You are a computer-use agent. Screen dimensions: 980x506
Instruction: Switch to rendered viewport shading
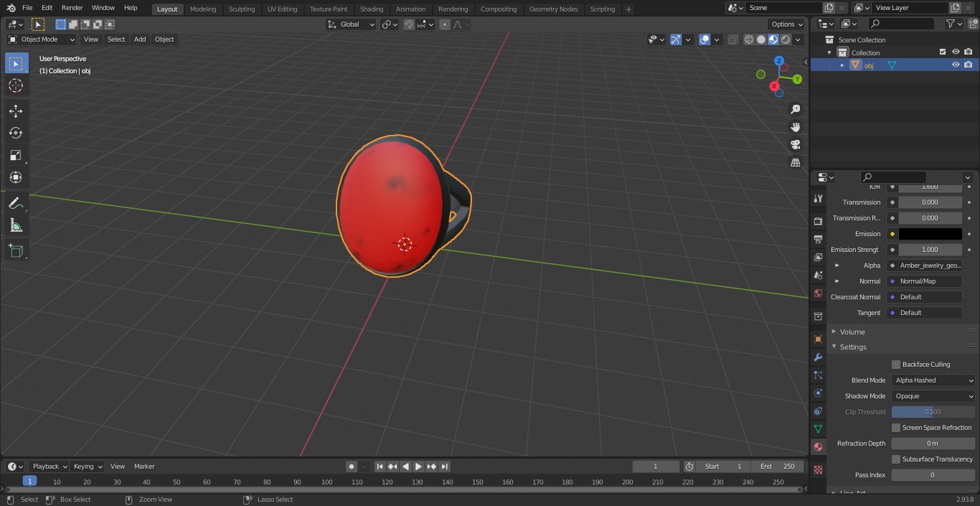(x=786, y=39)
